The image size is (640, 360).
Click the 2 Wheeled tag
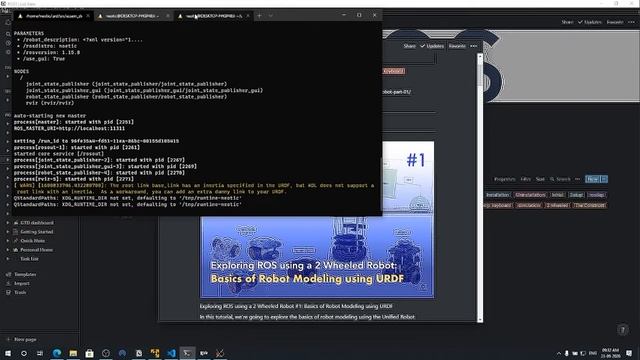click(557, 205)
